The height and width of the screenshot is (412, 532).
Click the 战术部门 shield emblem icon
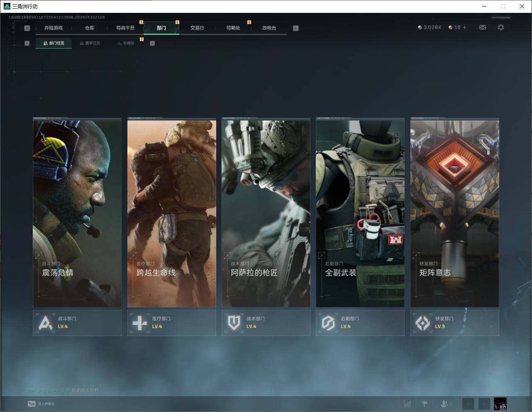point(234,323)
